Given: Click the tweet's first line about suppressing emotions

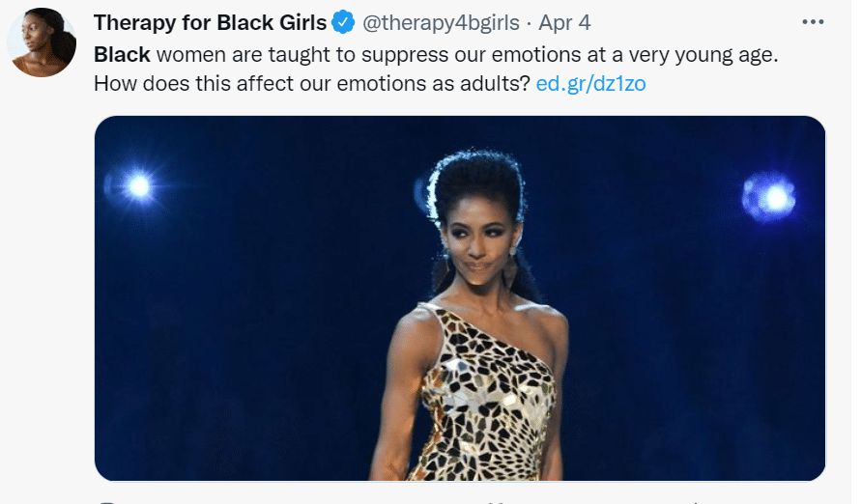Looking at the screenshot, I should coord(435,54).
